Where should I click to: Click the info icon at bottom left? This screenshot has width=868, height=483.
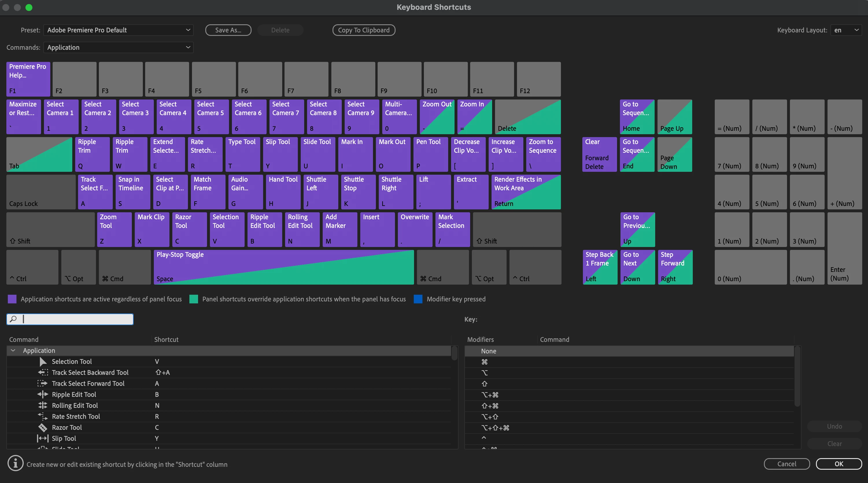(x=16, y=463)
